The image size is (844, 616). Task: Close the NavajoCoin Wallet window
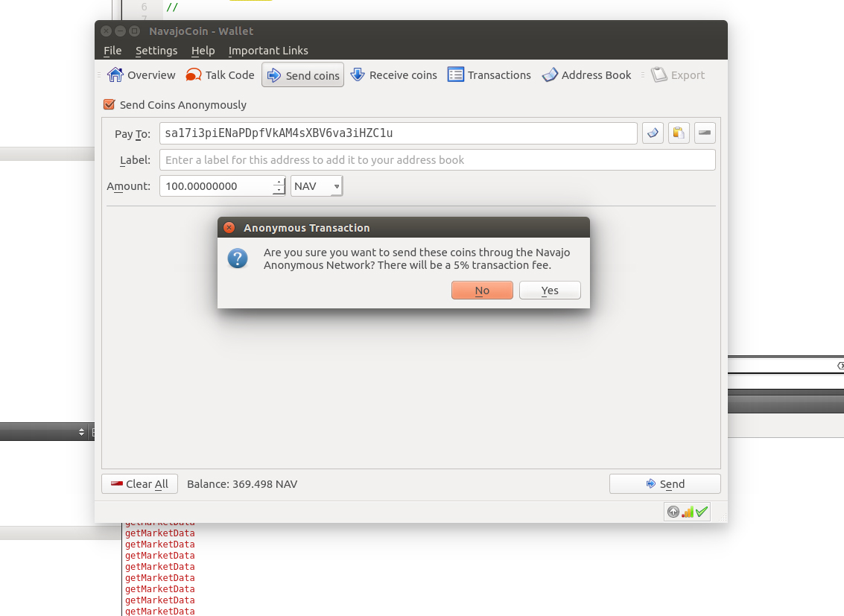click(106, 31)
